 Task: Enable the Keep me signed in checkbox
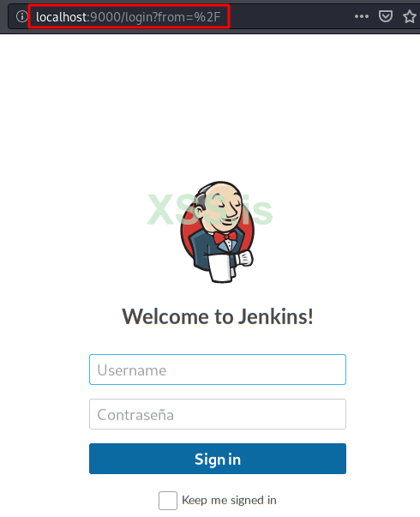pos(168,501)
